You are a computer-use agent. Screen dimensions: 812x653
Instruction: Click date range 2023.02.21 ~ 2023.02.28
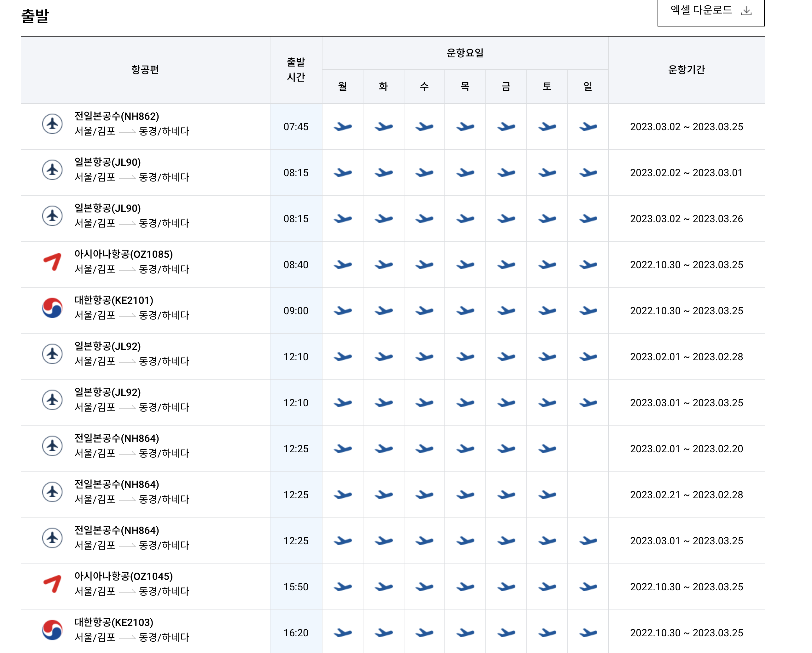pyautogui.click(x=686, y=495)
